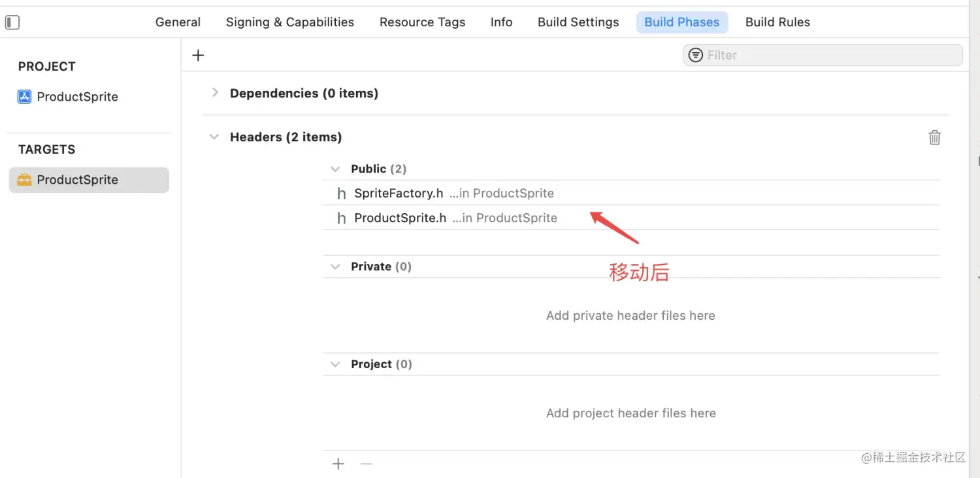
Task: Collapse the Headers section
Action: tap(214, 137)
